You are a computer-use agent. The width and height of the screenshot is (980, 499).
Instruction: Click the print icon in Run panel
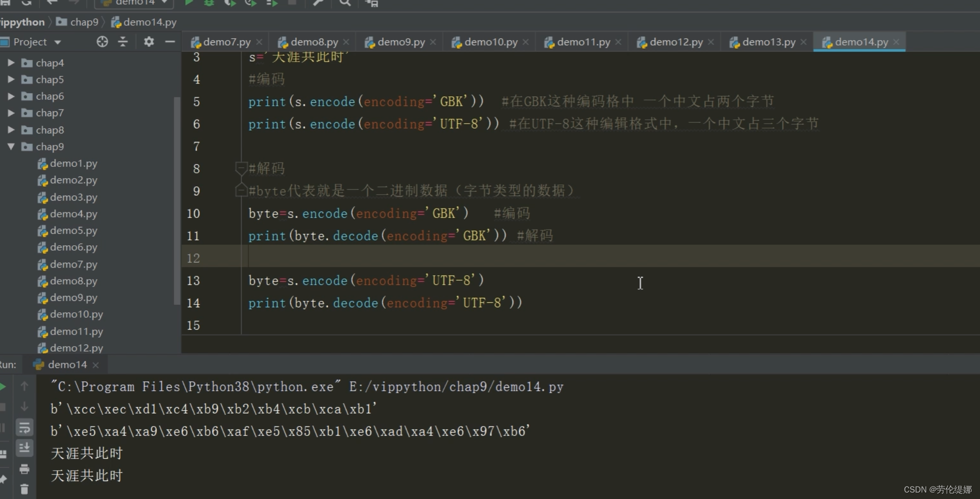(x=24, y=469)
